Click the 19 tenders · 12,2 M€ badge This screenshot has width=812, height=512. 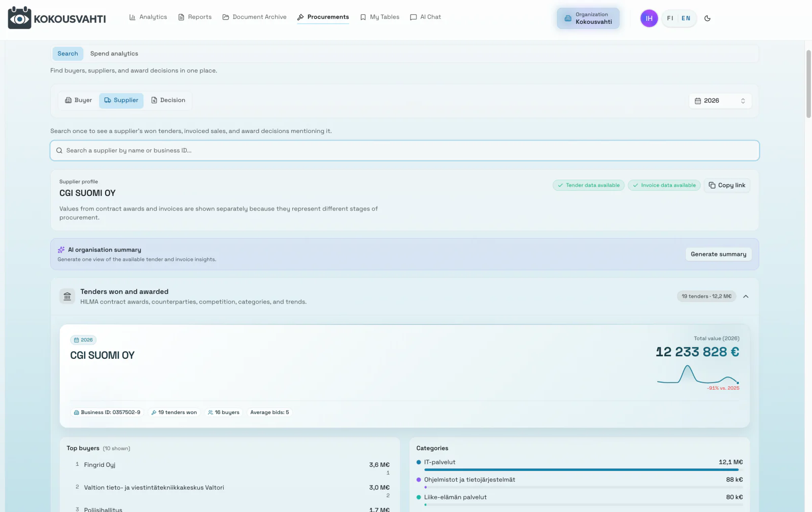click(706, 296)
